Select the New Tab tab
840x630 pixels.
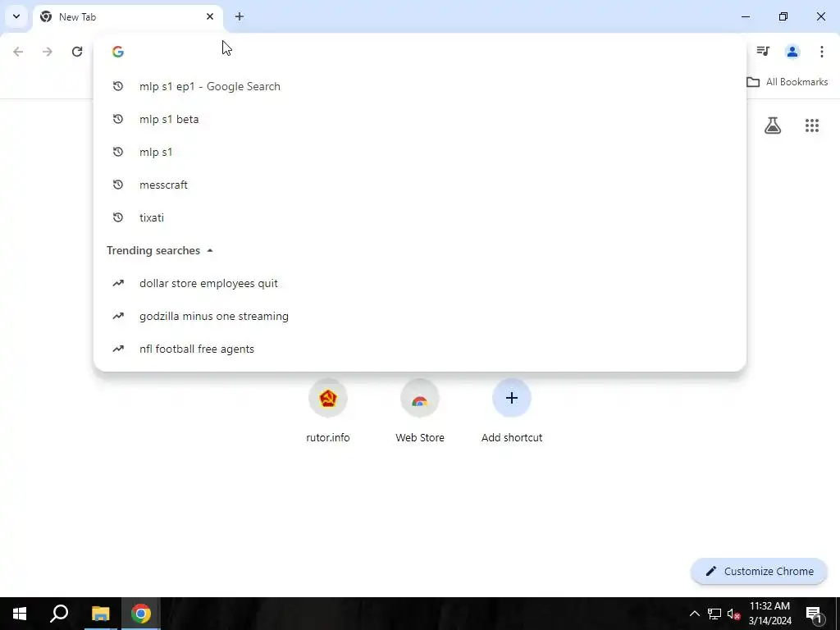click(127, 16)
